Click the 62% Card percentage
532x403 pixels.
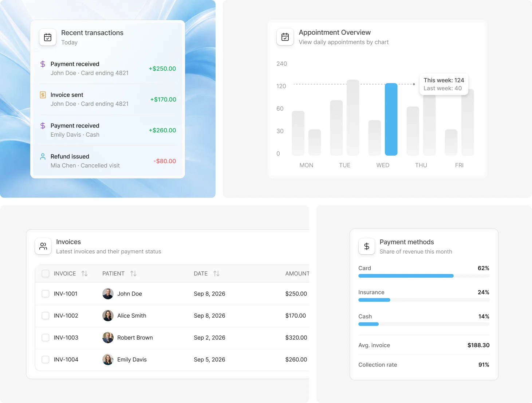pyautogui.click(x=484, y=268)
